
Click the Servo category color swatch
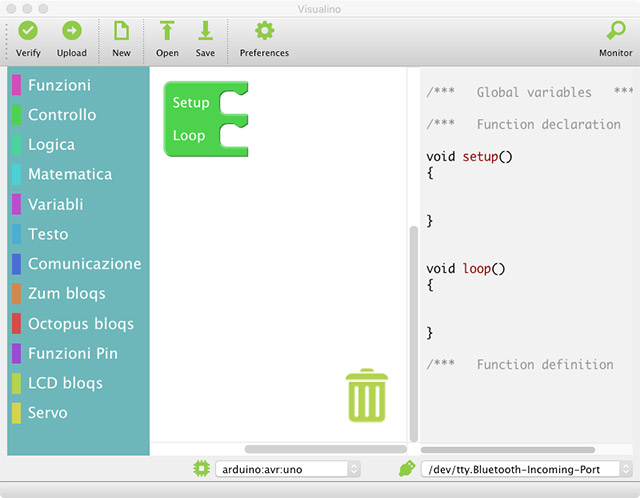click(x=16, y=413)
